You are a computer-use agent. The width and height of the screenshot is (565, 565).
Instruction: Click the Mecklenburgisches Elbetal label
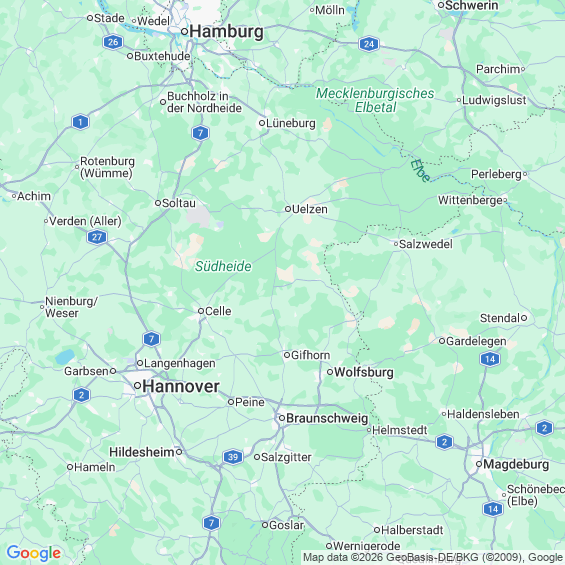pos(375,100)
